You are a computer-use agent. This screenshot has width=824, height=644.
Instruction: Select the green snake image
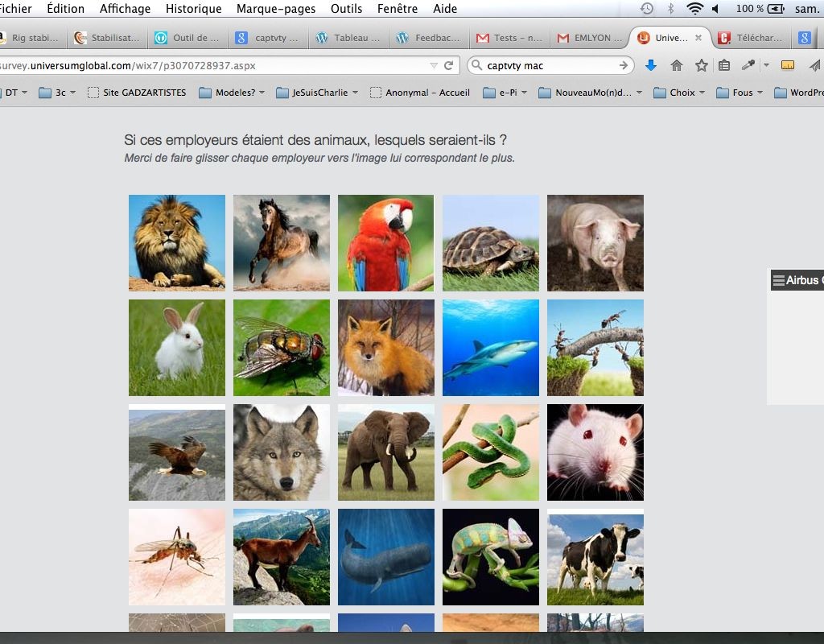tap(490, 452)
